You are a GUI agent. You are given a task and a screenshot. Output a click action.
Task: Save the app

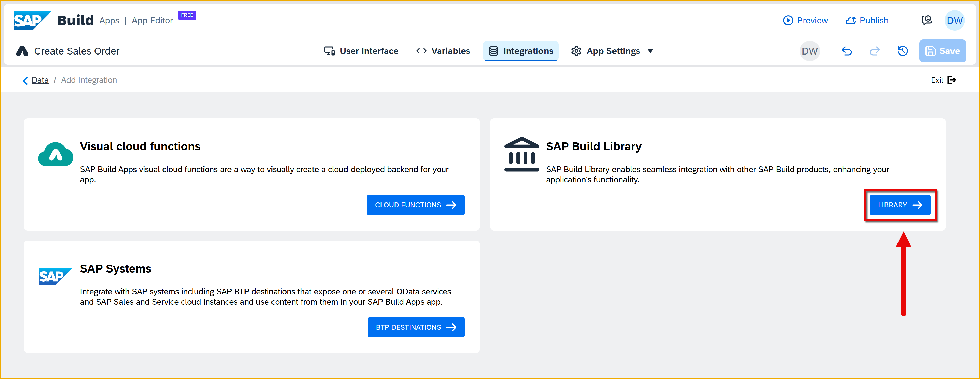[x=942, y=51]
